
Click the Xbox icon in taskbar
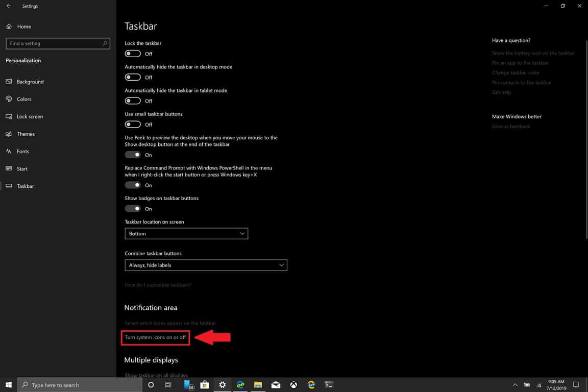[293, 385]
